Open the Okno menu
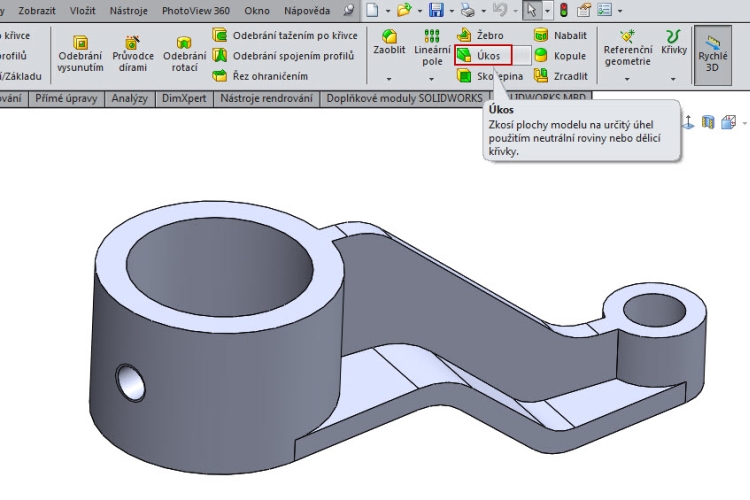The width and height of the screenshot is (750, 500). coord(257,10)
